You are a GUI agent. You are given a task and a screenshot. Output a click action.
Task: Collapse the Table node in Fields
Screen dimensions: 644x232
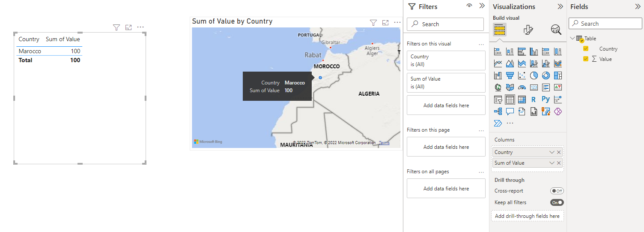pyautogui.click(x=572, y=38)
